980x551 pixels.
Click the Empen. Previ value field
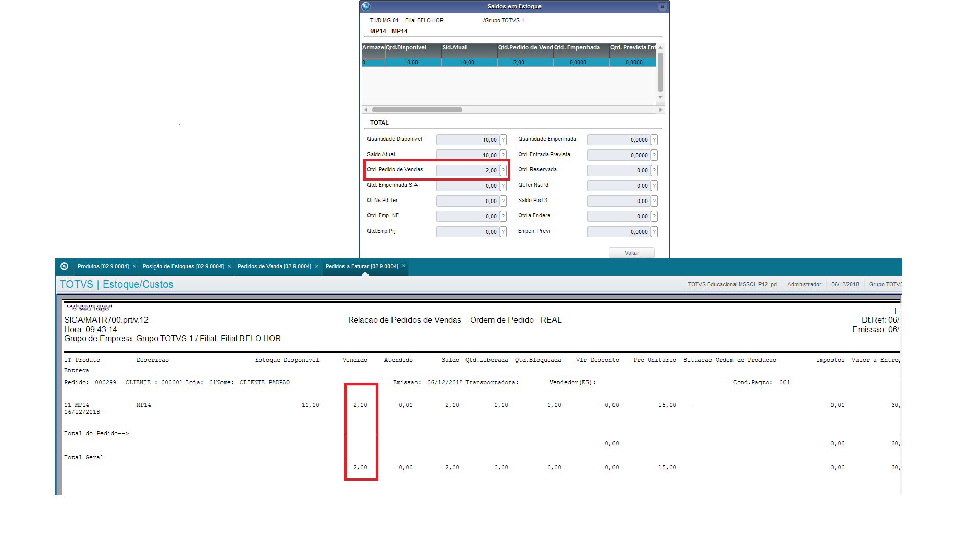(619, 232)
